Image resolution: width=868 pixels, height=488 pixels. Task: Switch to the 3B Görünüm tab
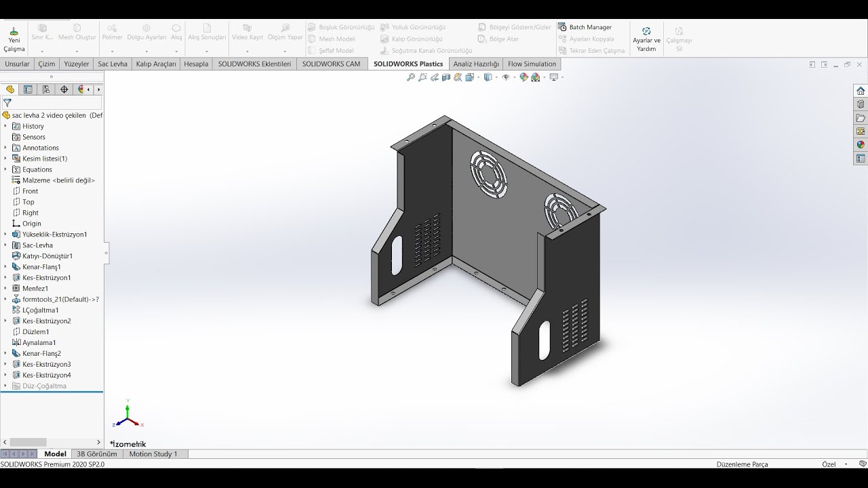[96, 454]
